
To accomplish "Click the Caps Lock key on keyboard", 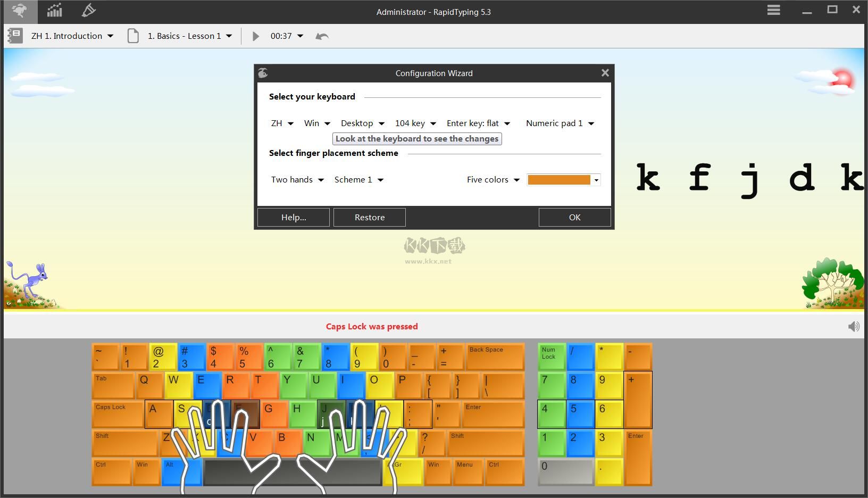I will click(118, 414).
